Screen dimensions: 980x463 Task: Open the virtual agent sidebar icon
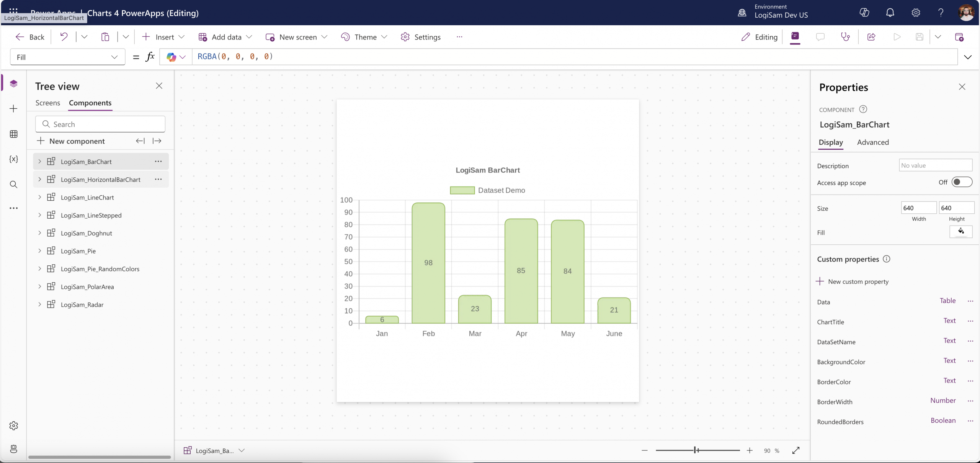[14, 449]
